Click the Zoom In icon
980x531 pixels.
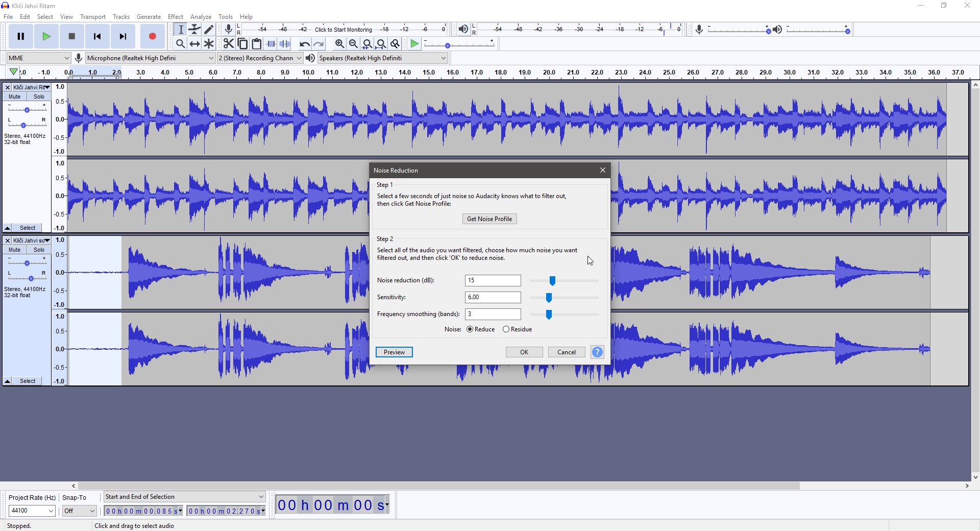click(x=339, y=44)
